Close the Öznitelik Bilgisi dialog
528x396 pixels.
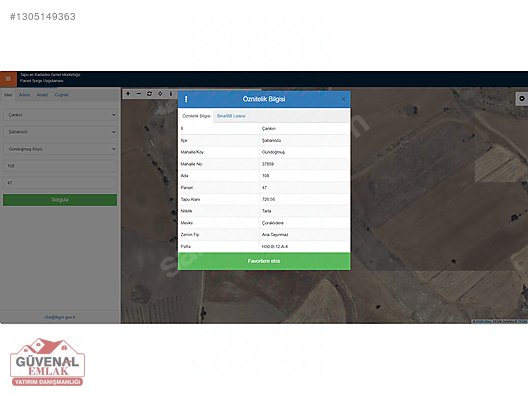coord(343,99)
